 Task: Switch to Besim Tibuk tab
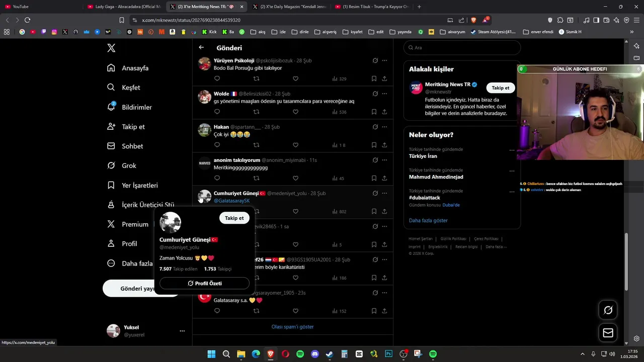tap(371, 7)
